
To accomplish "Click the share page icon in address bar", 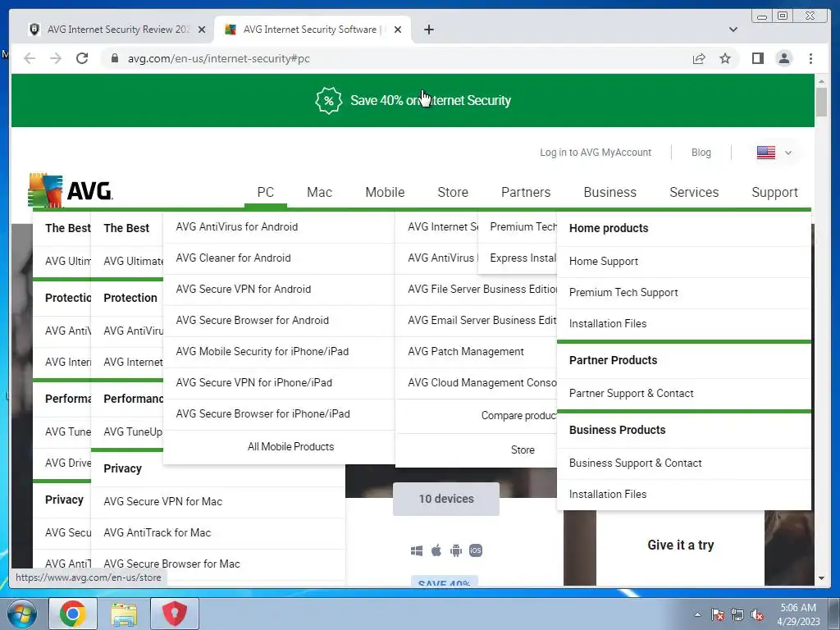I will 699,58.
